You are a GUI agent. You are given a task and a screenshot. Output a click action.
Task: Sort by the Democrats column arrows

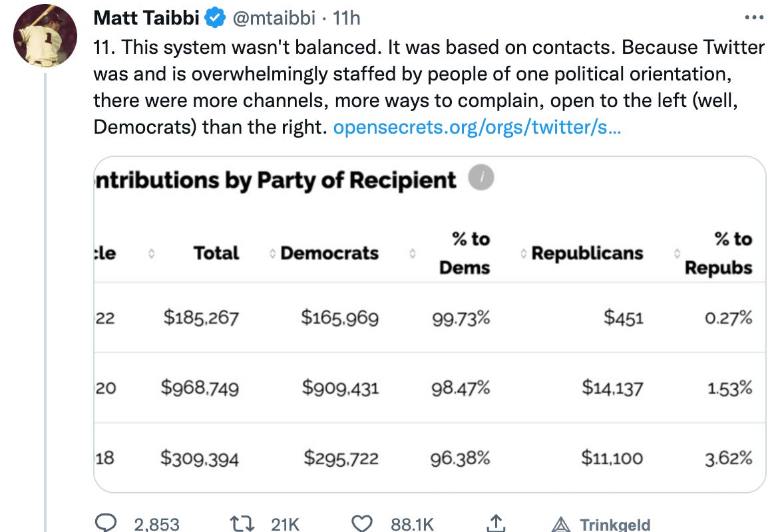pos(272,254)
